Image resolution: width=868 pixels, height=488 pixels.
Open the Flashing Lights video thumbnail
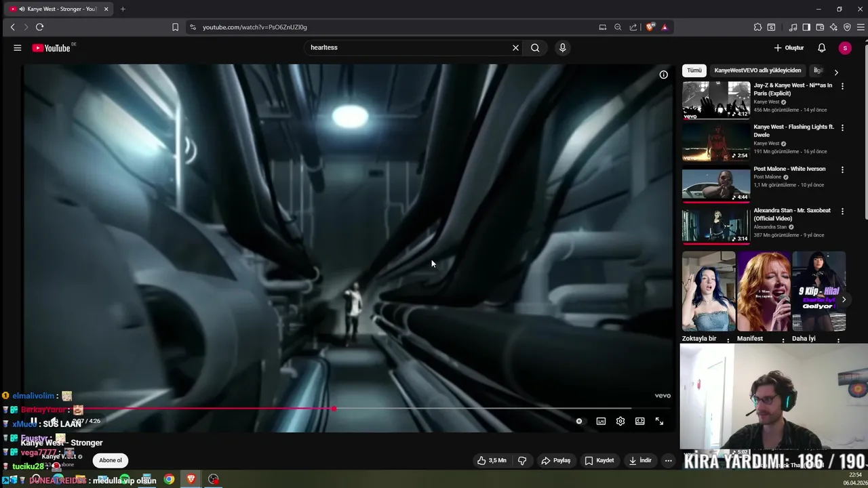click(x=716, y=142)
